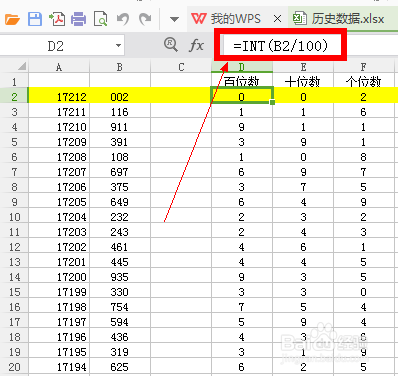Click cell containing 625

pos(120,367)
